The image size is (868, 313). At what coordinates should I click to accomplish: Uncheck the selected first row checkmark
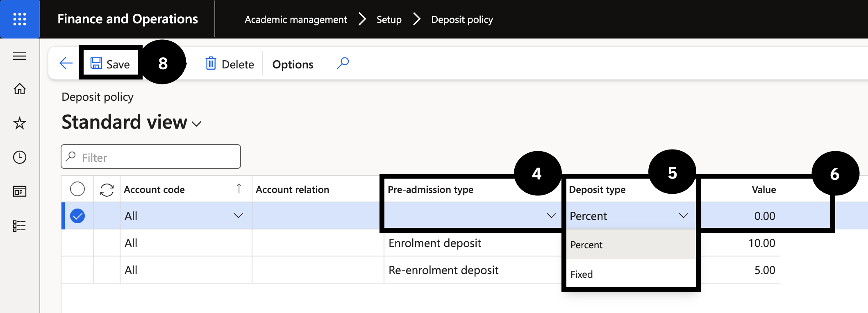[x=77, y=215]
